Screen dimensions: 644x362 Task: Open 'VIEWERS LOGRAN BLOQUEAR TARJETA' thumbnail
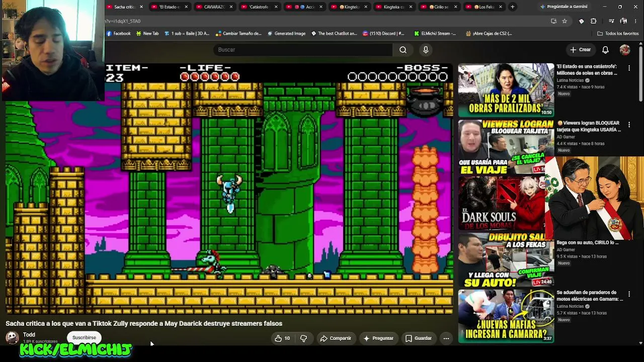[x=506, y=146]
